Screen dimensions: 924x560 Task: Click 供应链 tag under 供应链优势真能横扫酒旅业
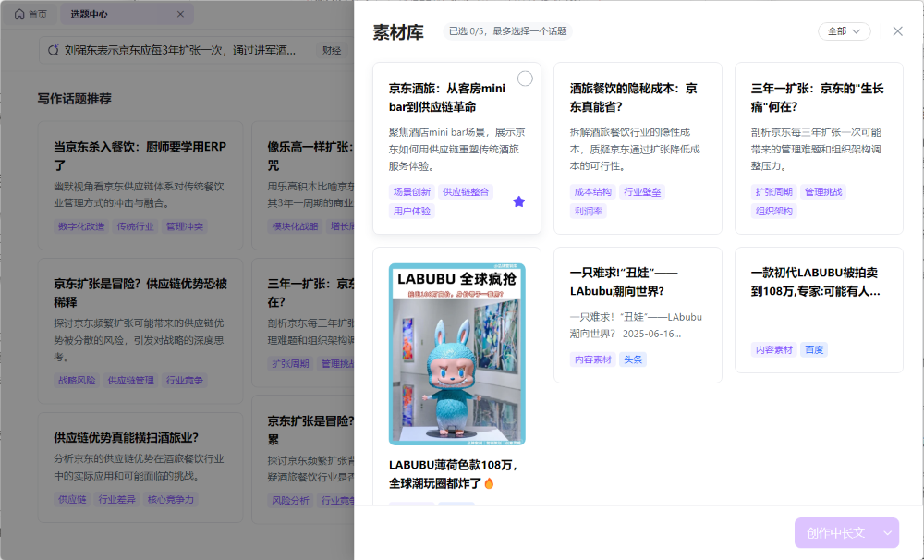(x=72, y=499)
